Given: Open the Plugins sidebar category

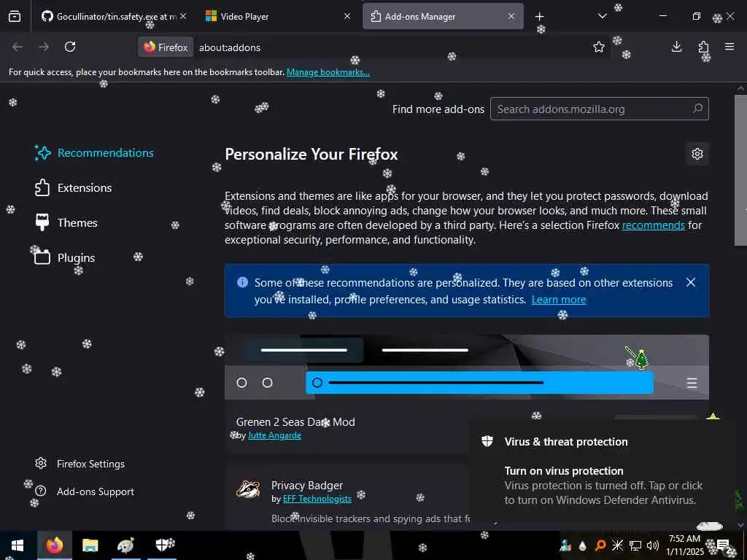Looking at the screenshot, I should coord(65,257).
